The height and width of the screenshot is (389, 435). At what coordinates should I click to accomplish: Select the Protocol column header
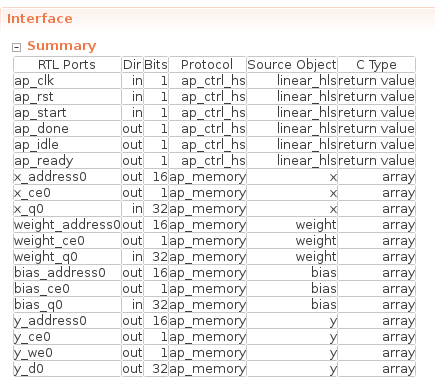coord(207,64)
